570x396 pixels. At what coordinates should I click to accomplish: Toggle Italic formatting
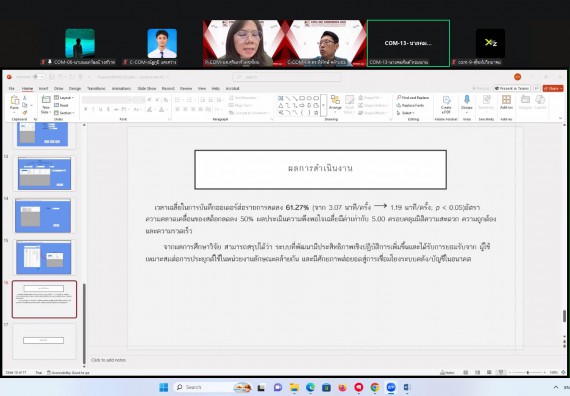click(x=93, y=109)
